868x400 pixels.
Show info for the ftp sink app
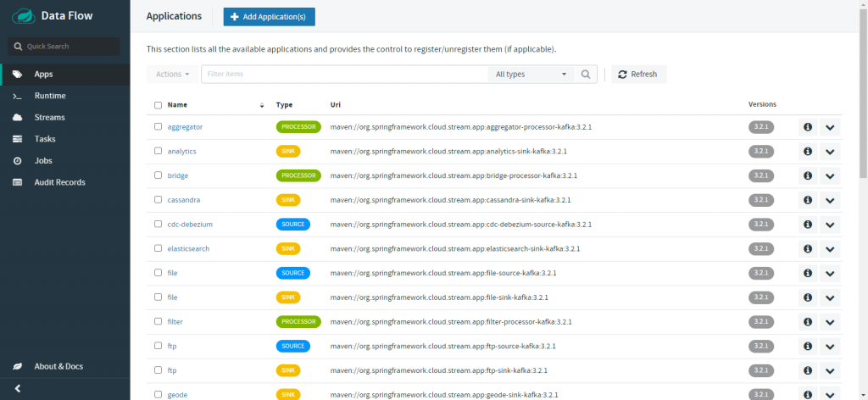[808, 370]
